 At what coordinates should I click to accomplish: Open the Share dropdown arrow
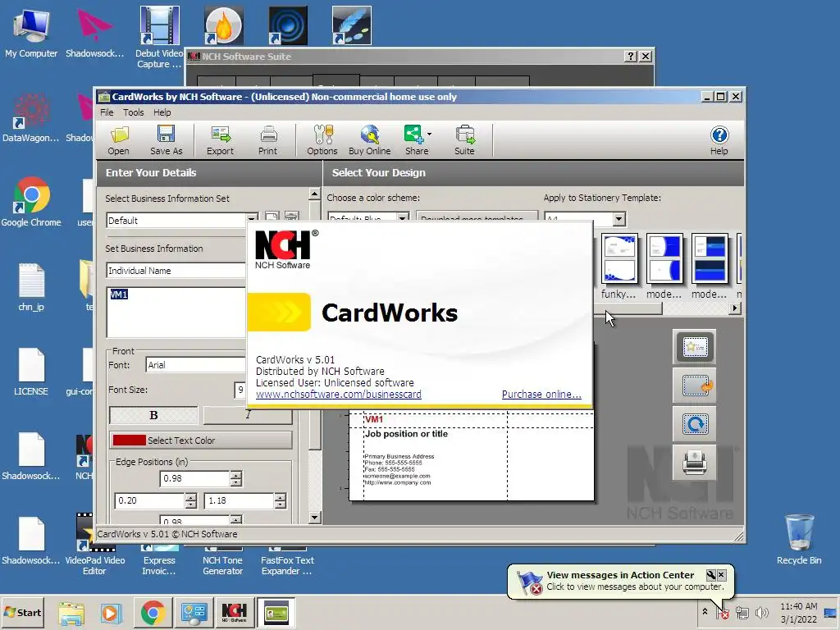coord(429,135)
